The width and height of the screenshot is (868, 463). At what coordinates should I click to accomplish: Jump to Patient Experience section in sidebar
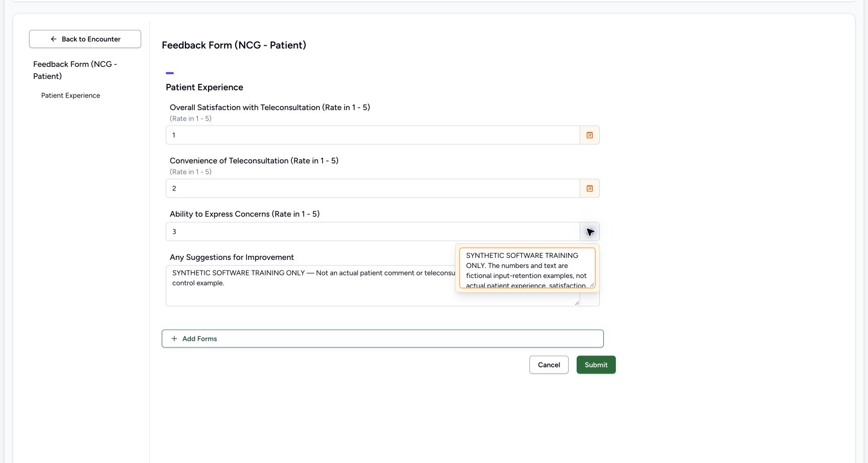pos(71,96)
